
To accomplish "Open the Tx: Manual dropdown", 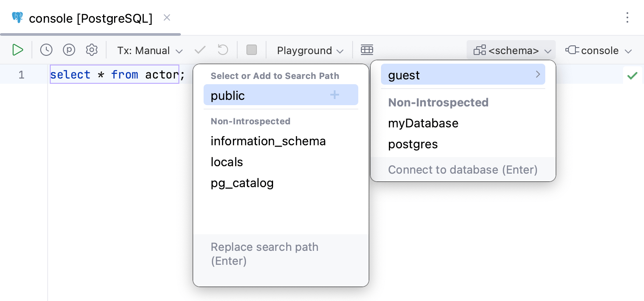I will tap(149, 50).
